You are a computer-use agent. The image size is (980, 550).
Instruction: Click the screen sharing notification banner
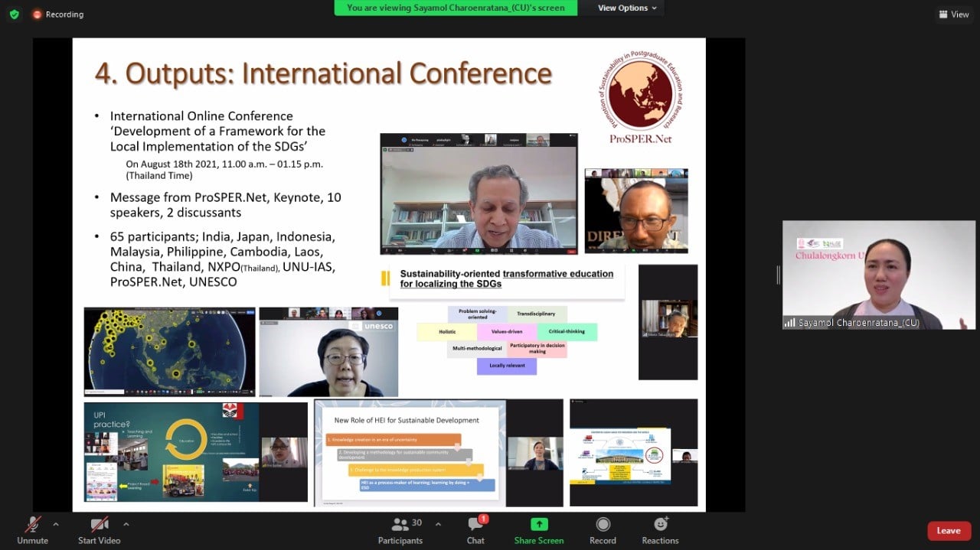tap(456, 8)
